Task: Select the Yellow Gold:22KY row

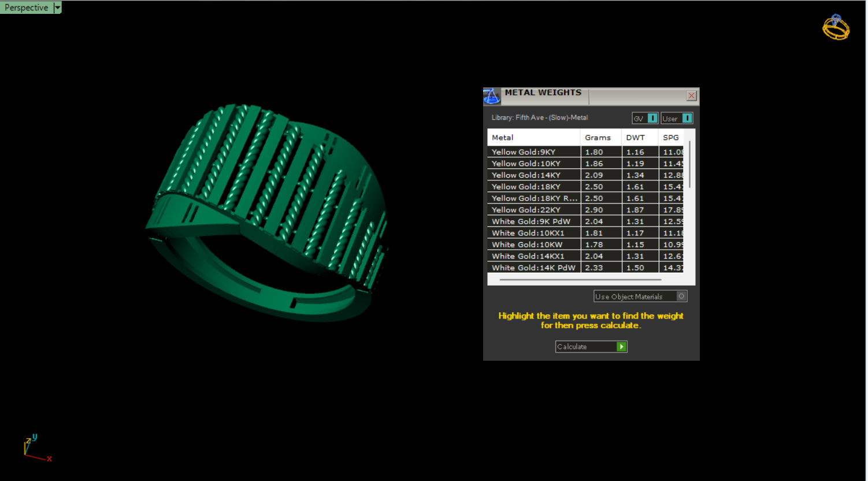Action: [x=533, y=210]
